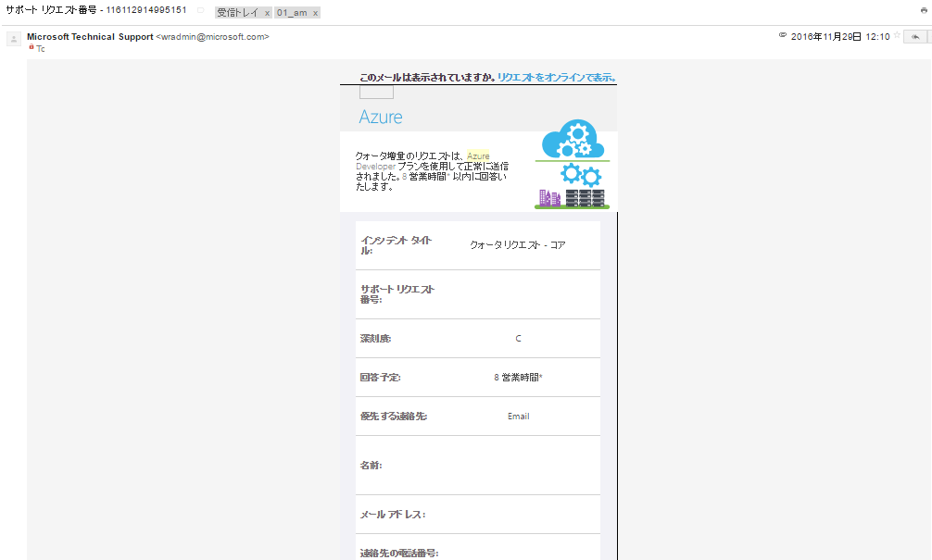
Task: Open the リクエストをオンラインで表示 link
Action: tap(557, 77)
